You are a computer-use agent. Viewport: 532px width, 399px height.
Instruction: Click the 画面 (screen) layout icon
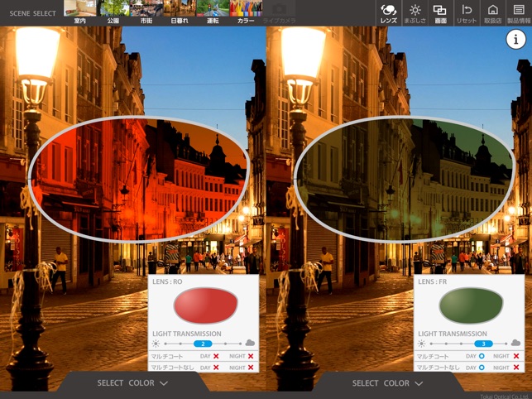[440, 12]
